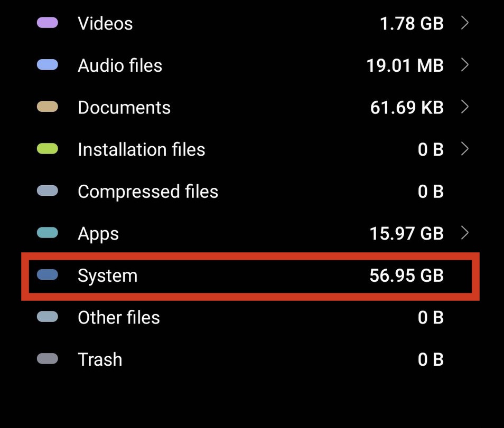Click the blue Audio files color pill

pyautogui.click(x=48, y=65)
